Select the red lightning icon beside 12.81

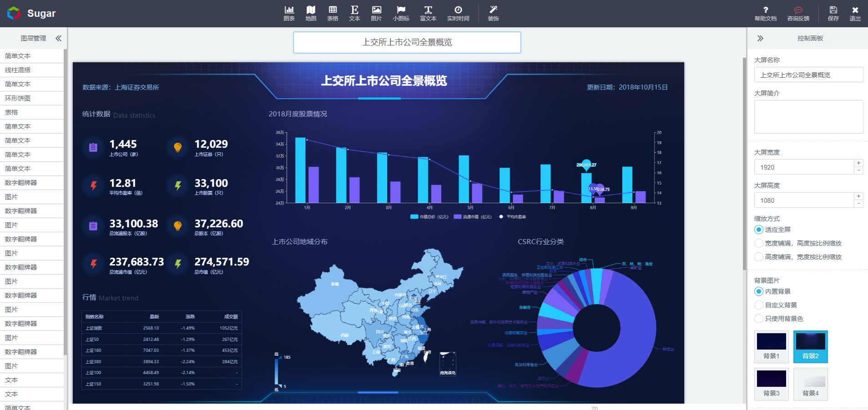(x=93, y=186)
